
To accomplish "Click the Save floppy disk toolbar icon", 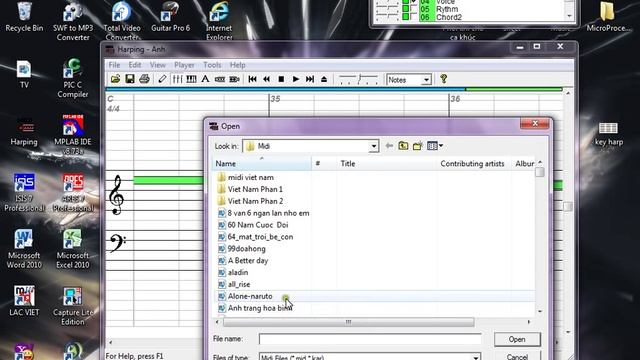I will (130, 79).
